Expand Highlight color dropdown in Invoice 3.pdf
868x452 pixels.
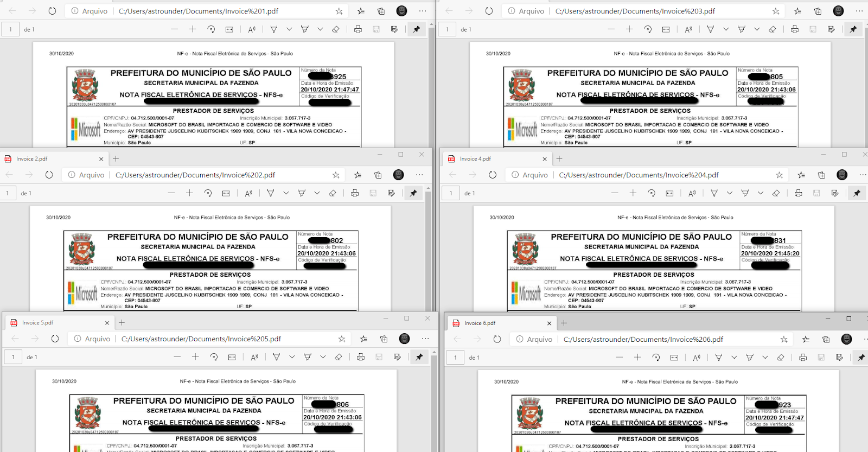(x=757, y=29)
